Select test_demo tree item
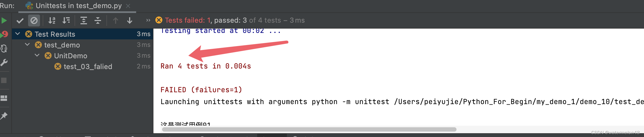Image resolution: width=644 pixels, height=137 pixels. coord(62,45)
